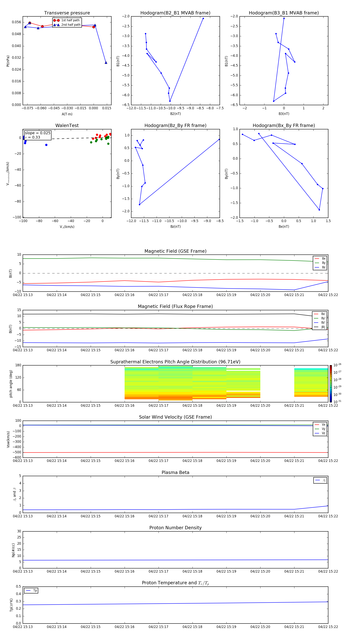Image resolution: width=351 pixels, height=644 pixels.
Task: Click the pitch angle intensity colorbar
Action: 331,383
